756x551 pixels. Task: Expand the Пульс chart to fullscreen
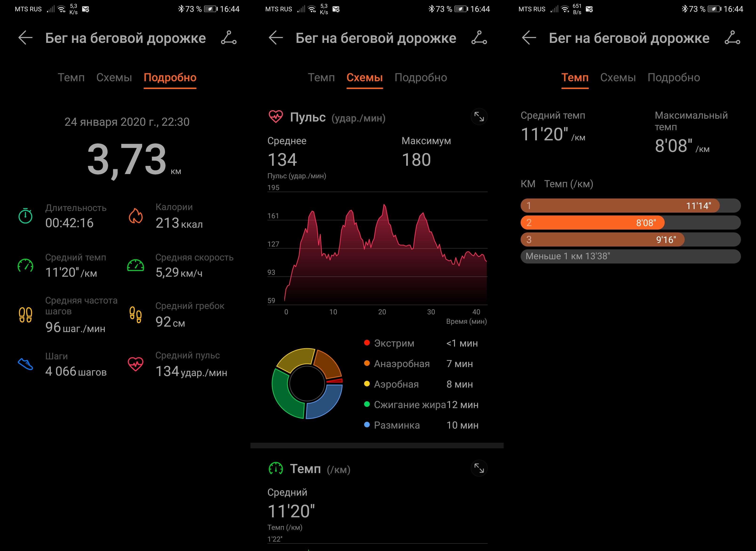[x=479, y=117]
